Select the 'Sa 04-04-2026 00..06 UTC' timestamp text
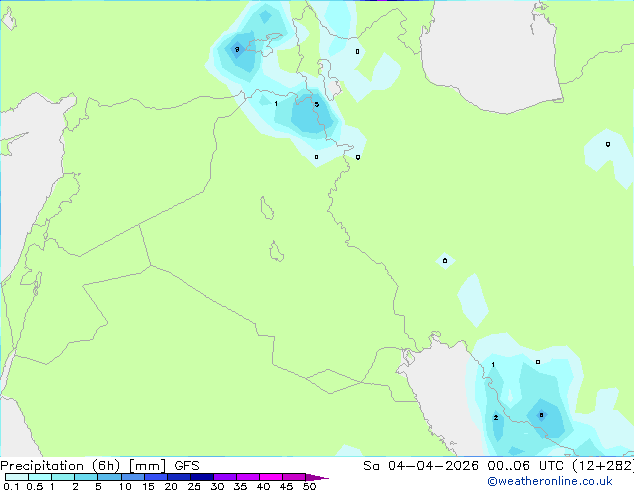The width and height of the screenshot is (634, 490). 463,466
